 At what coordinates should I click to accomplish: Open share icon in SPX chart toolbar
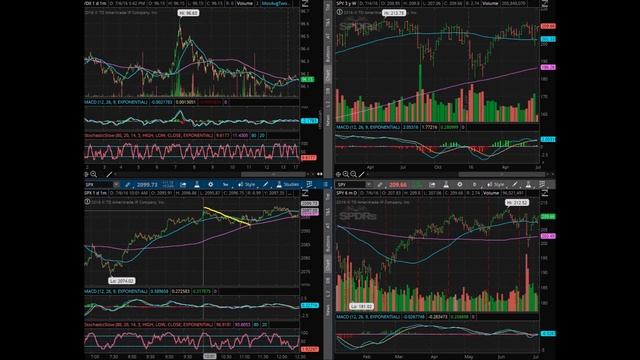(183, 184)
